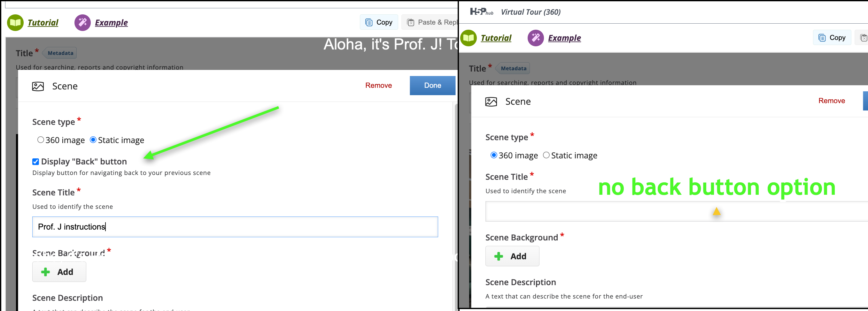Click the Copy button in right window
The width and height of the screenshot is (868, 311).
point(832,37)
